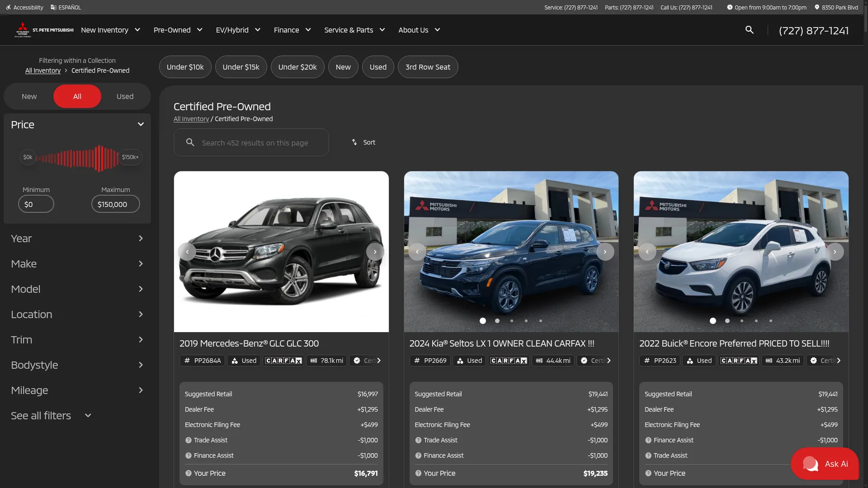Show next photo of Mercedes-Benz GLC
Image resolution: width=868 pixels, height=488 pixels.
375,252
